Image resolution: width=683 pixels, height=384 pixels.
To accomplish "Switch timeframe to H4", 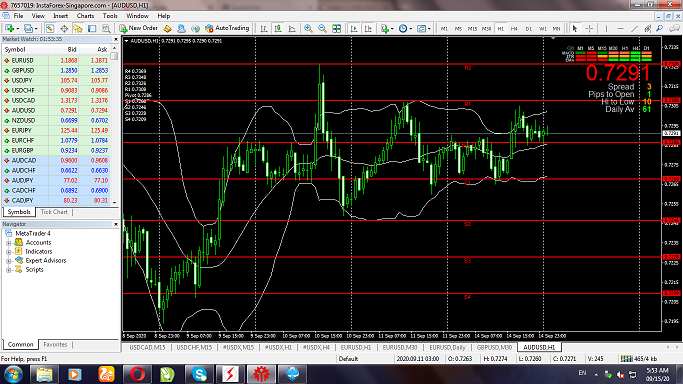I will (514, 28).
